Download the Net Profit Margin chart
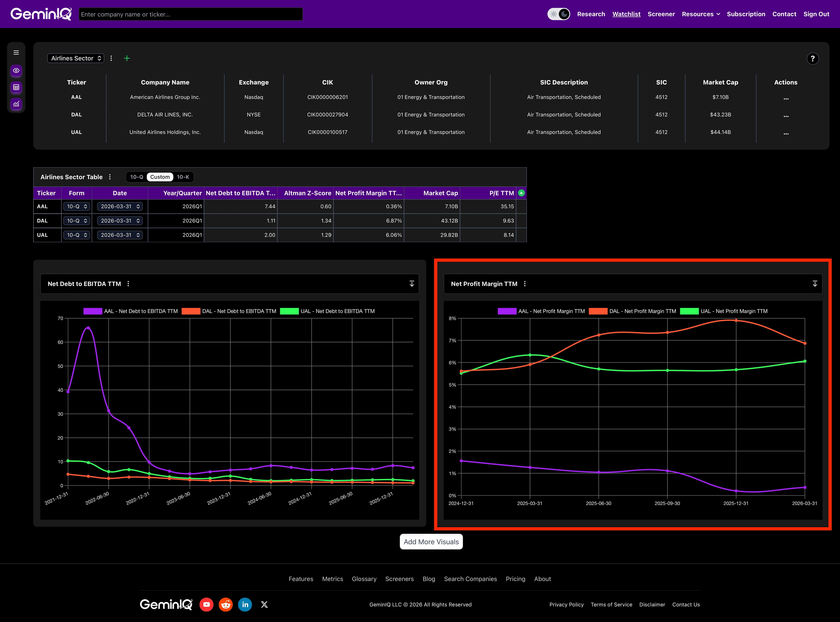This screenshot has height=622, width=840. [815, 284]
